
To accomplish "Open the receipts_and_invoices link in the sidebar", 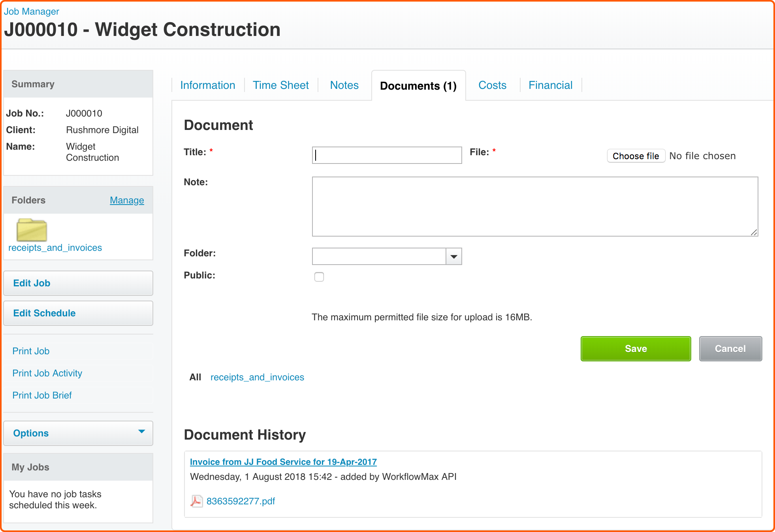I will (55, 248).
